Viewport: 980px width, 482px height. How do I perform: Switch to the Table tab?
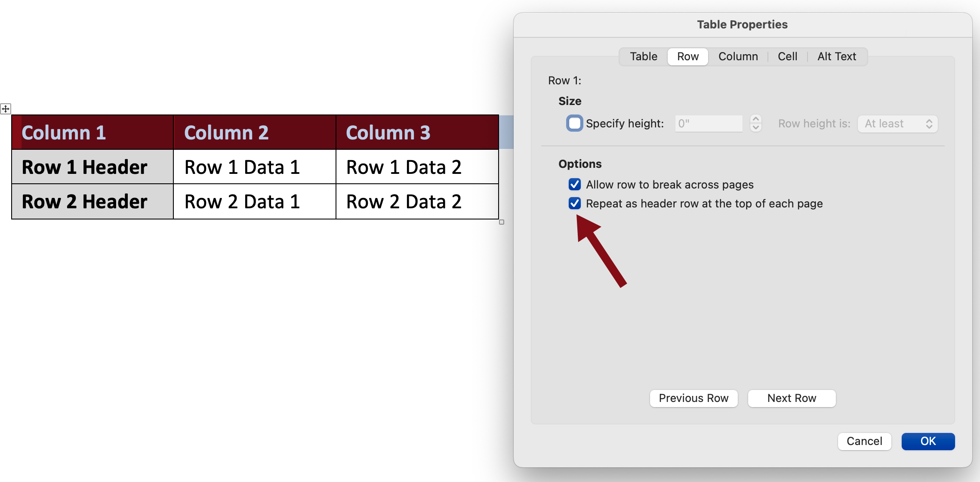click(644, 56)
